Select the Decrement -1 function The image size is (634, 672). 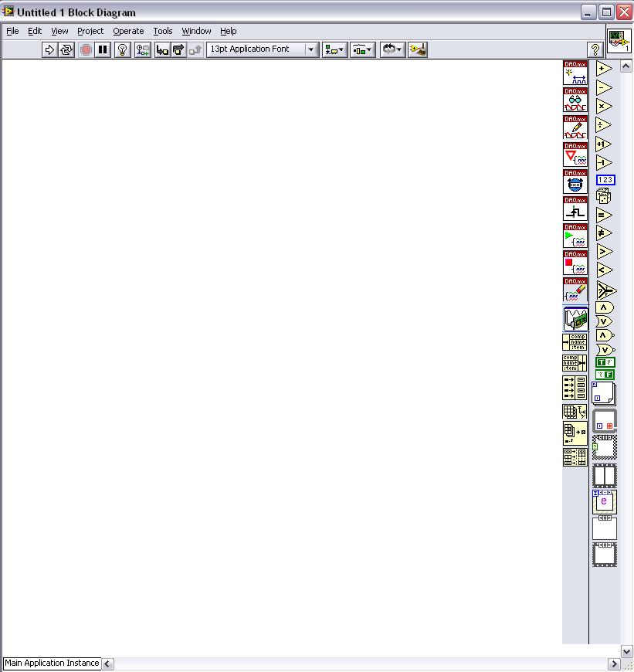(x=604, y=163)
